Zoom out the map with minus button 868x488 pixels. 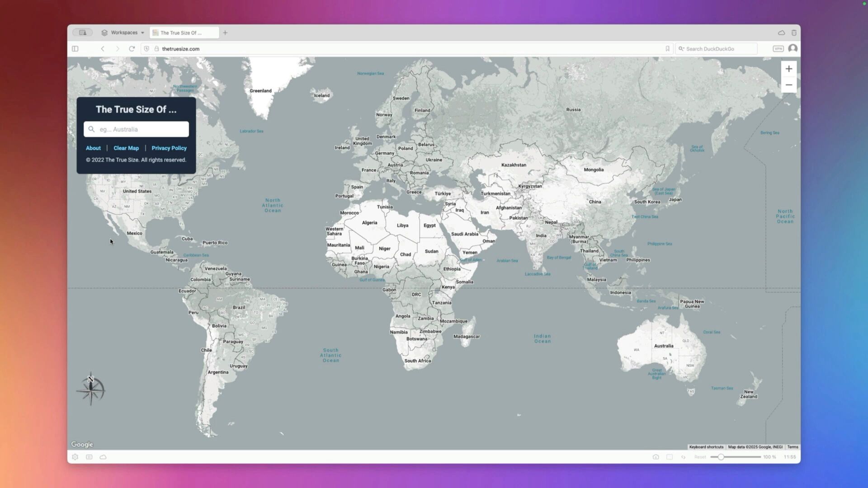coord(789,85)
